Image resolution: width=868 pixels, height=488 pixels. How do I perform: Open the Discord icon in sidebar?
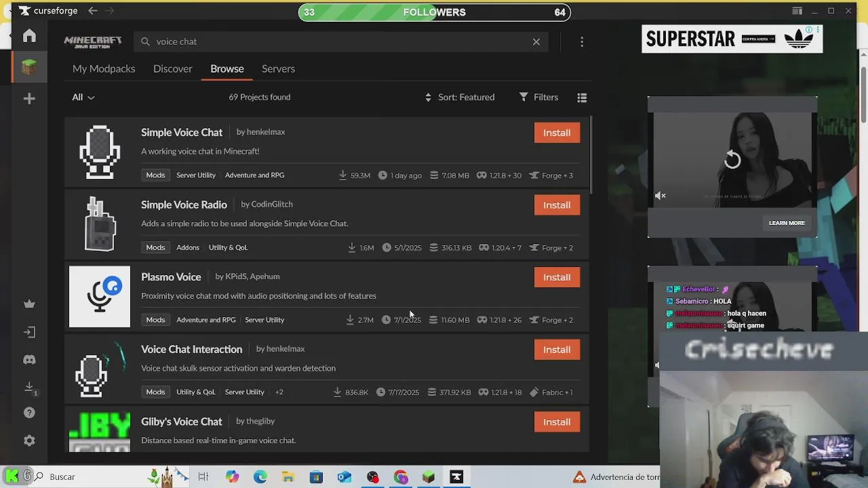(x=29, y=360)
